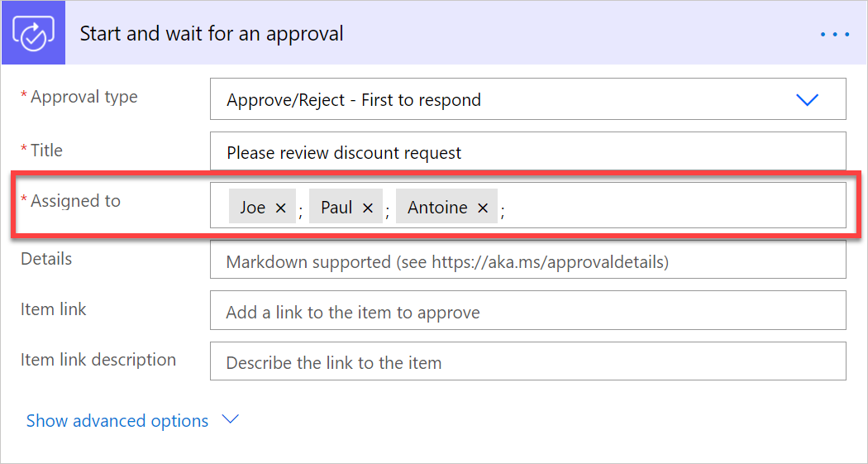
Task: Click the 'Title' field label
Action: click(x=46, y=151)
